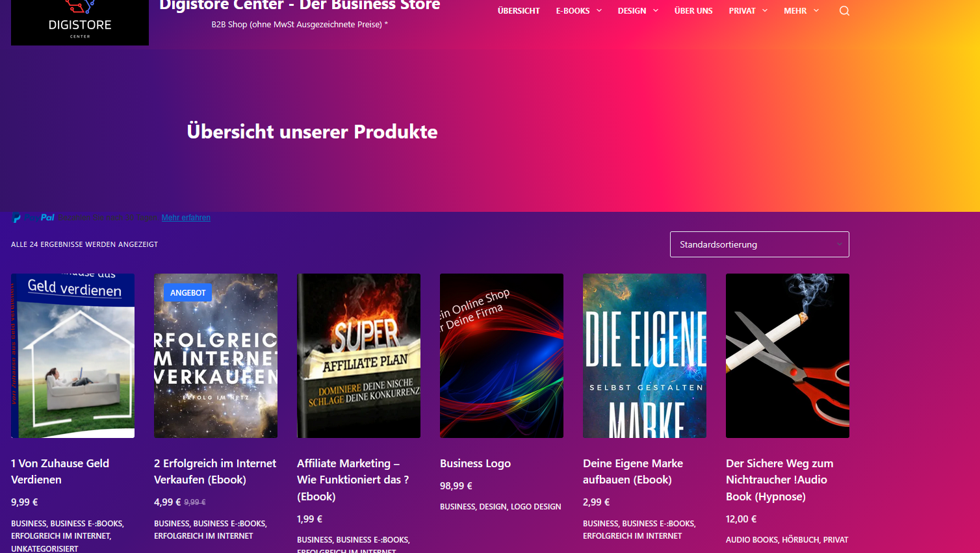Open the Business Logo product title

(475, 463)
